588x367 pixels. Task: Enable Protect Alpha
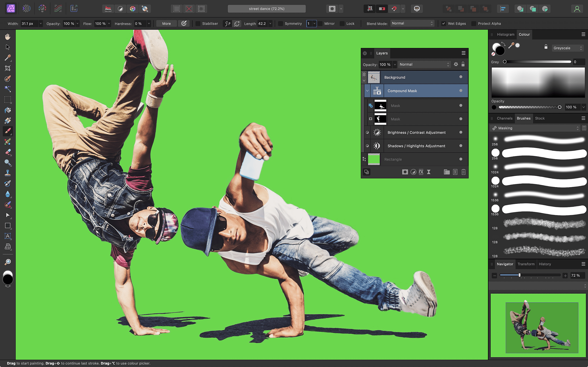coord(474,23)
